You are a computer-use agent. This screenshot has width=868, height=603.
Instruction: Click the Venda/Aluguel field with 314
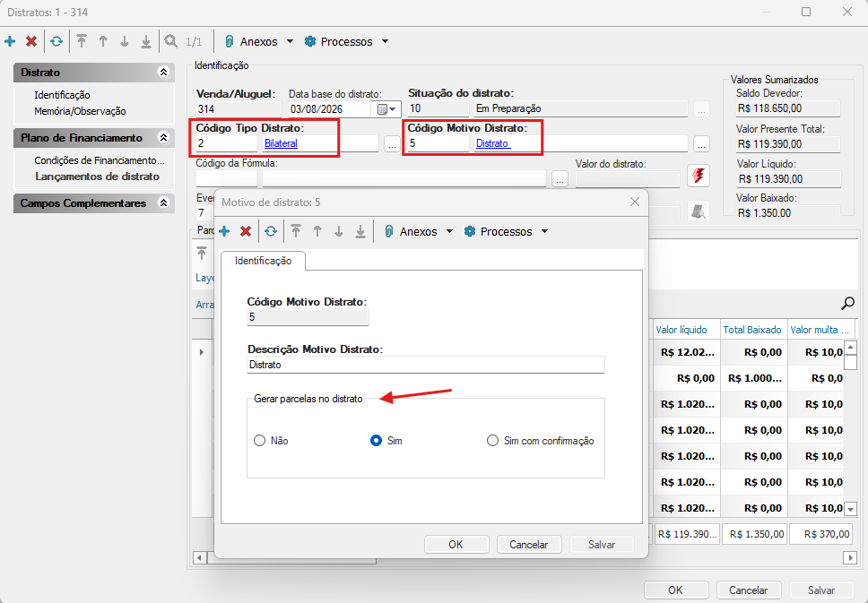[239, 109]
